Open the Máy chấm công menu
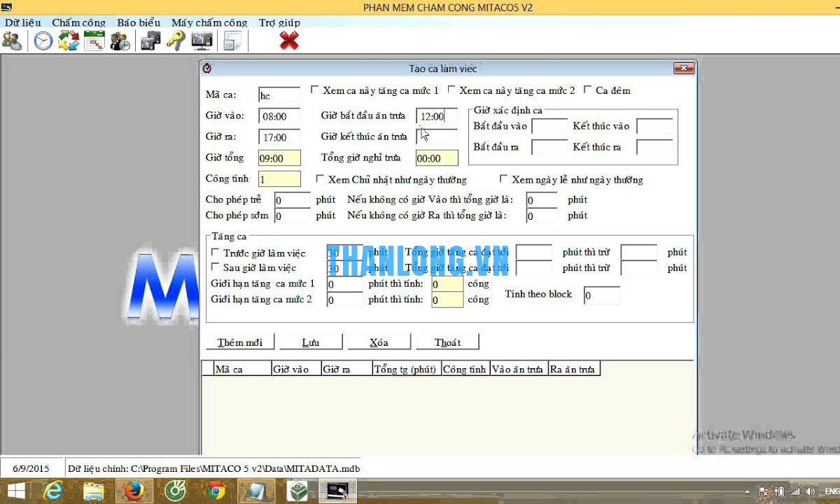The height and width of the screenshot is (504, 840). [209, 22]
